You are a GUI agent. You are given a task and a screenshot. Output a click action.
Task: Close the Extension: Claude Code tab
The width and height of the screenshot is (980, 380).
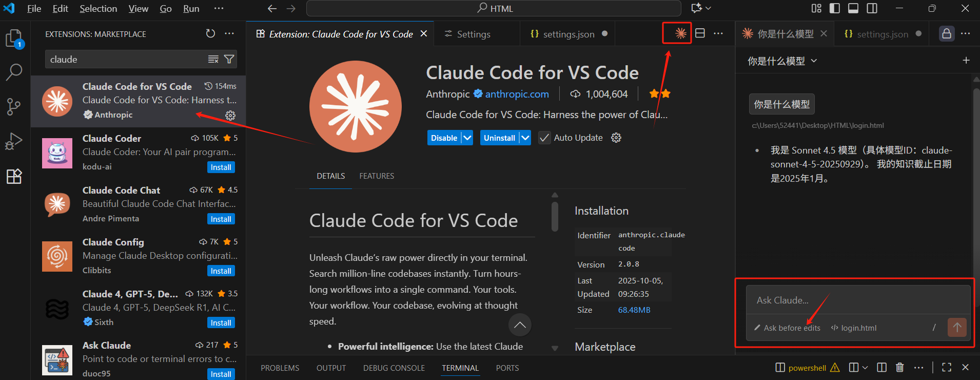click(x=424, y=34)
